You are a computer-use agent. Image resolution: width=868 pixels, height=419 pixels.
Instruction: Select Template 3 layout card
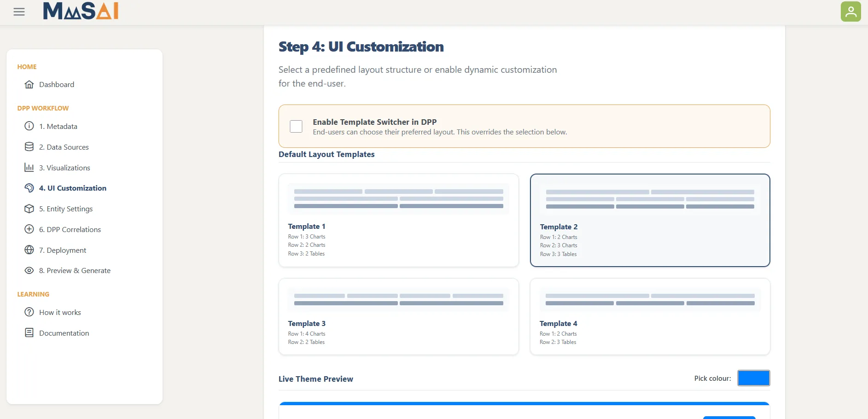point(399,316)
